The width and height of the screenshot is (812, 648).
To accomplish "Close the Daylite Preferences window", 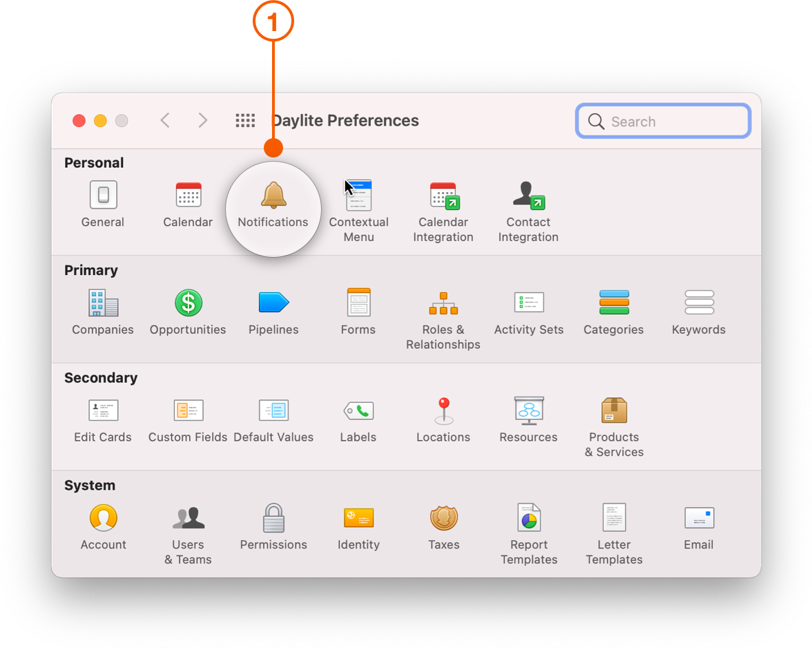I will (79, 121).
